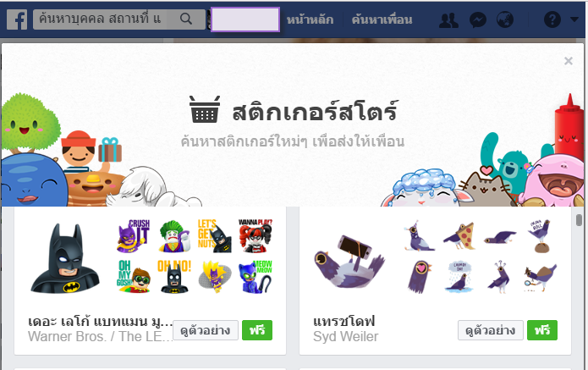Click the sticker store scrollbar thumb
Viewport: 588px width, 370px height.
[579, 220]
